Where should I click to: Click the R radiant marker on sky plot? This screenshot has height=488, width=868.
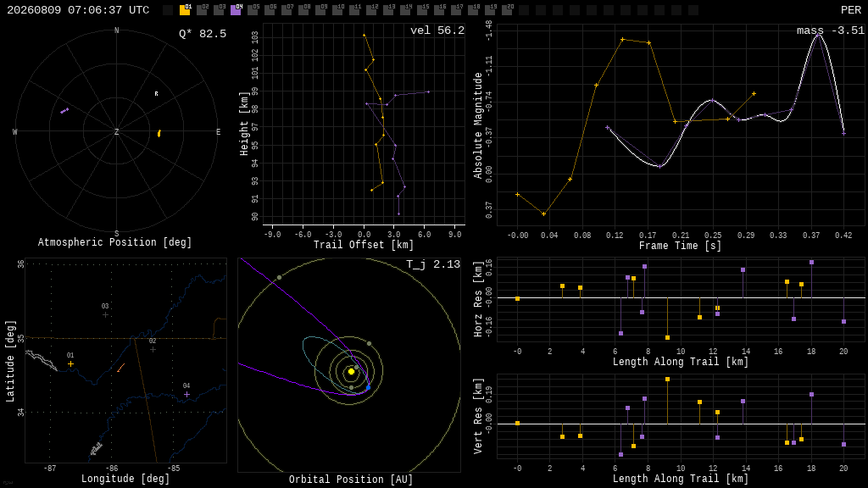(156, 93)
